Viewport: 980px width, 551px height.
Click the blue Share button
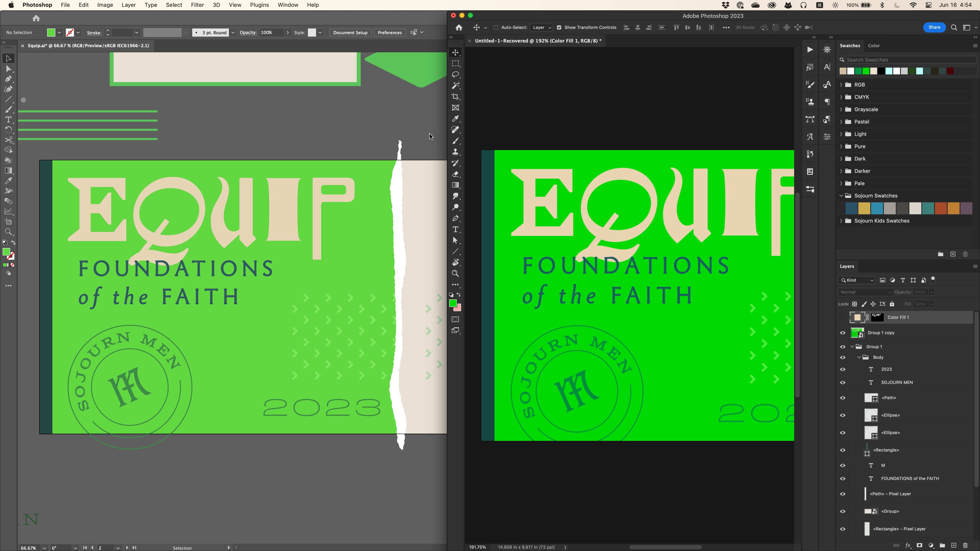(934, 27)
